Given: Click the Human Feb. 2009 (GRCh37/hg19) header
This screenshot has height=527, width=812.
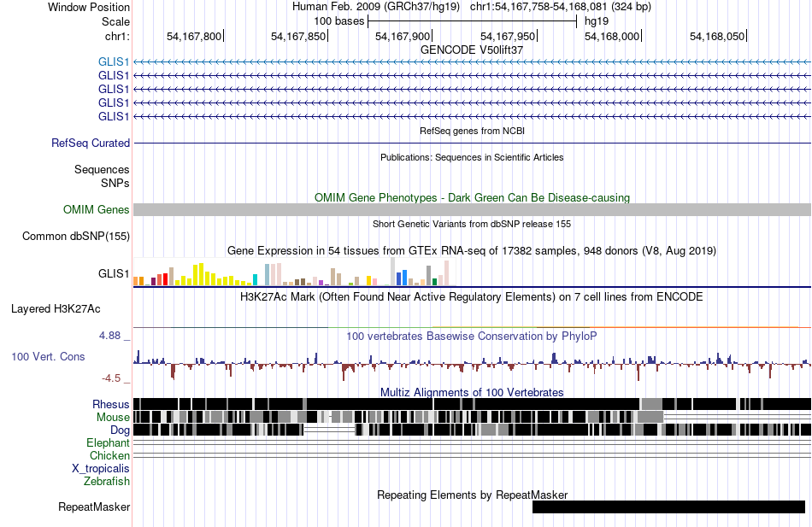Looking at the screenshot, I should pos(376,7).
